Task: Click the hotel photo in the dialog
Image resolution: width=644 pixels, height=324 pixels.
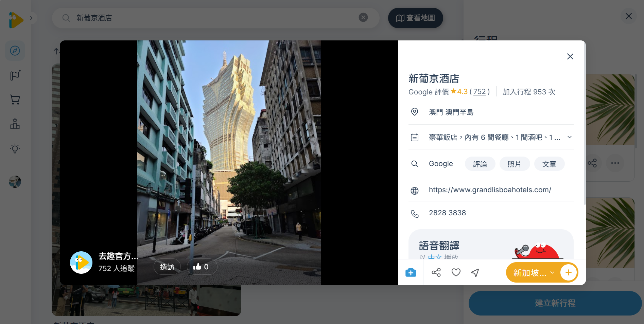Action: click(x=229, y=163)
